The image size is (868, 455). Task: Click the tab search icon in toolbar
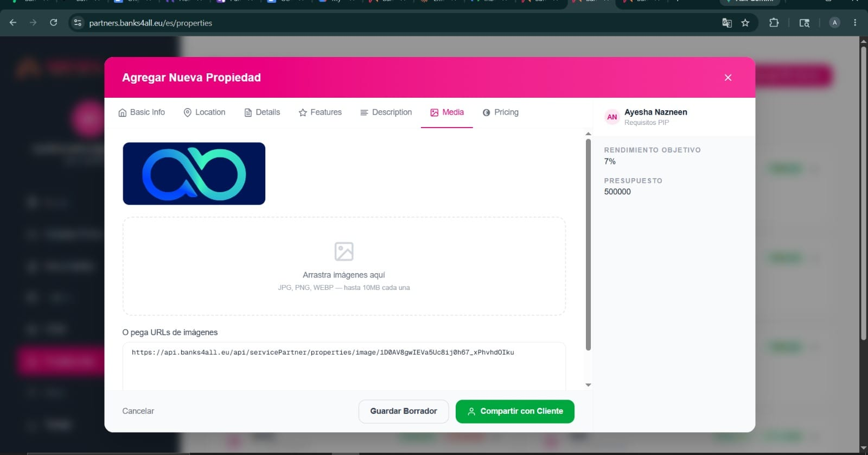(805, 23)
